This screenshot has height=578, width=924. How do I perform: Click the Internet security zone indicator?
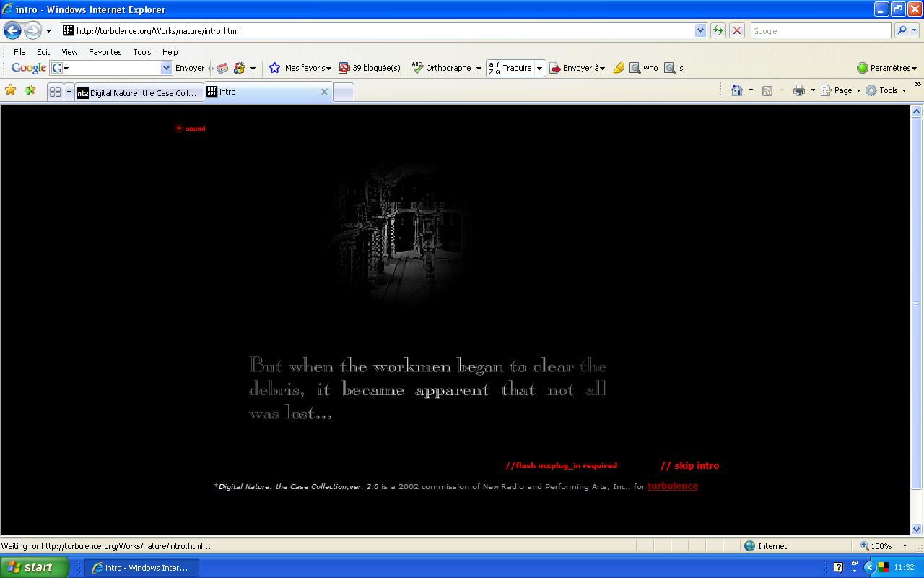point(766,546)
